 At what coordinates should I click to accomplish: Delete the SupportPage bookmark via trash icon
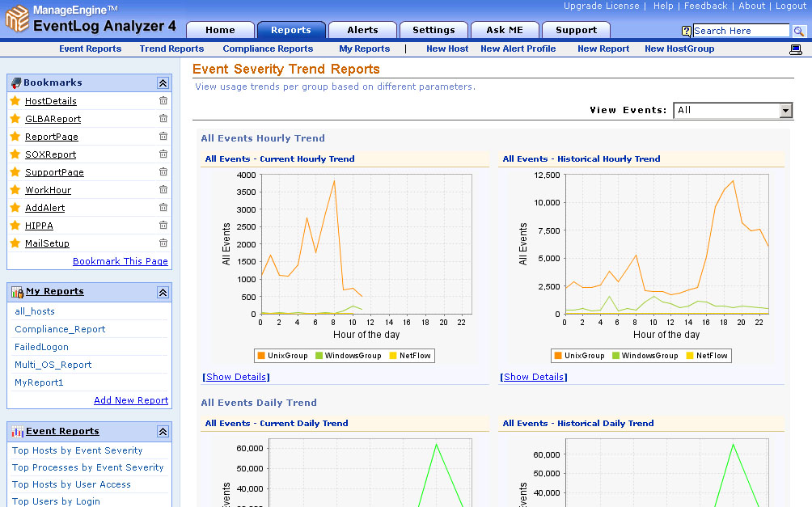pyautogui.click(x=163, y=171)
